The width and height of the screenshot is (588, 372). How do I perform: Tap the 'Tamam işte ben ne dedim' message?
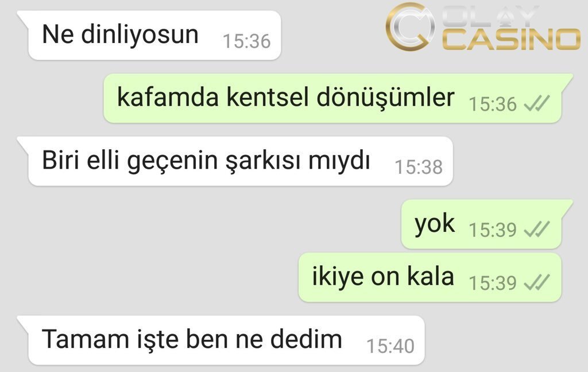226,340
